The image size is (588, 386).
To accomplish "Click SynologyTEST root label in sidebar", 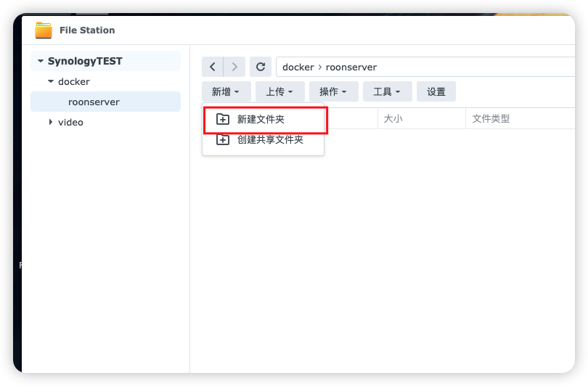I will coord(85,62).
